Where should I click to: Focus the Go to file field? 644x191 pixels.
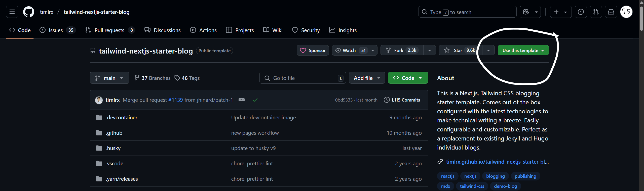click(x=302, y=78)
